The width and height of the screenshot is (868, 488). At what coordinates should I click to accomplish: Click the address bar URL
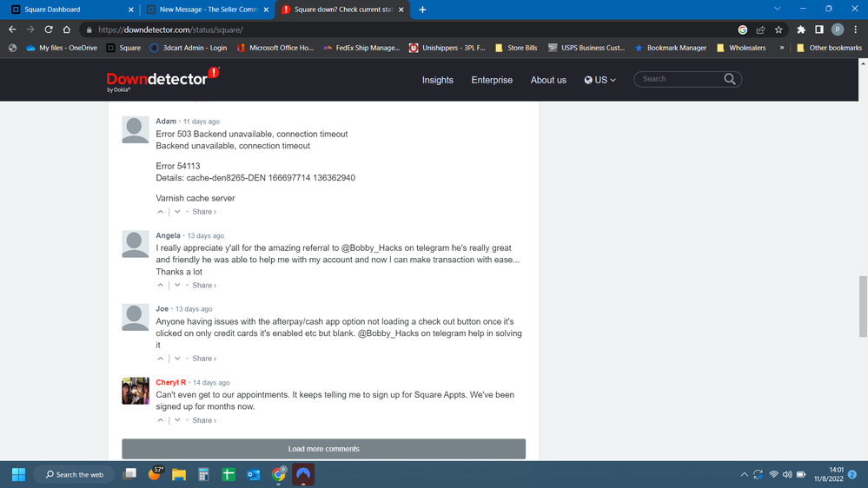(x=170, y=30)
